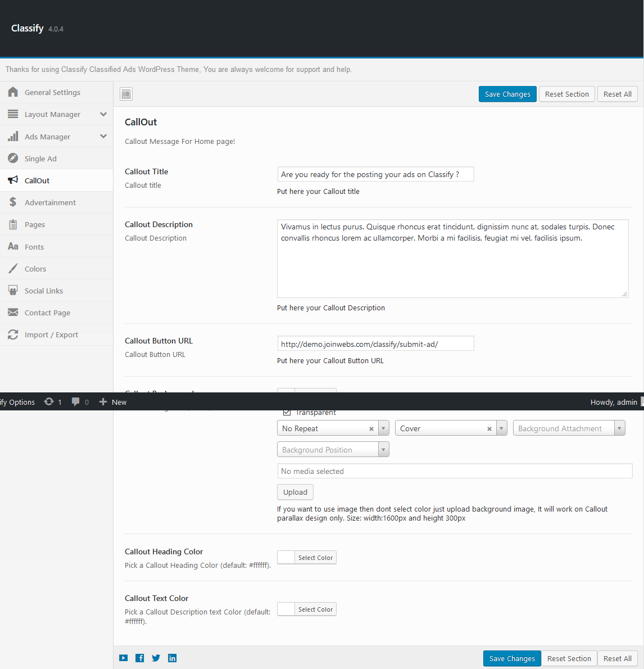Open Contact Page section
Image resolution: width=644 pixels, height=669 pixels.
[x=56, y=313]
